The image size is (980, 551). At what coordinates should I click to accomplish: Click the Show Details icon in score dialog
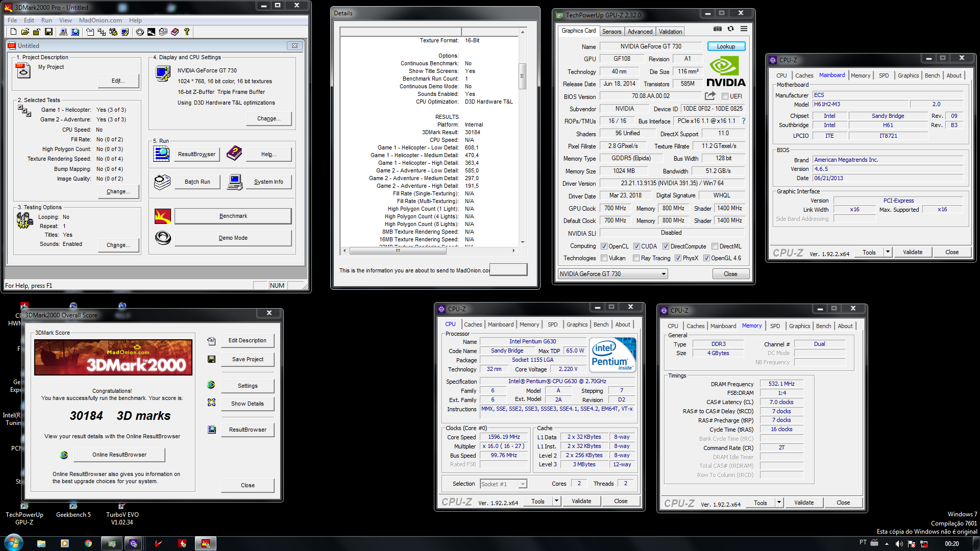pos(211,403)
